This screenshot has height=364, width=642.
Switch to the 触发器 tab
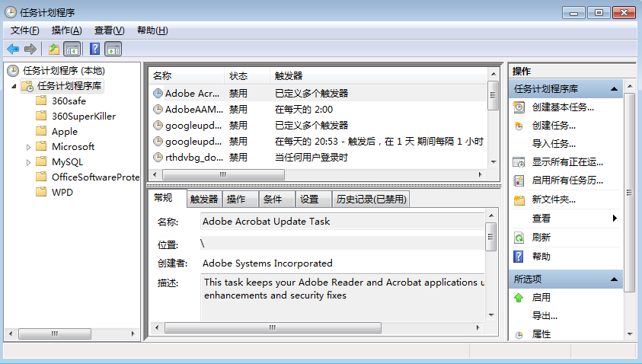pyautogui.click(x=204, y=200)
